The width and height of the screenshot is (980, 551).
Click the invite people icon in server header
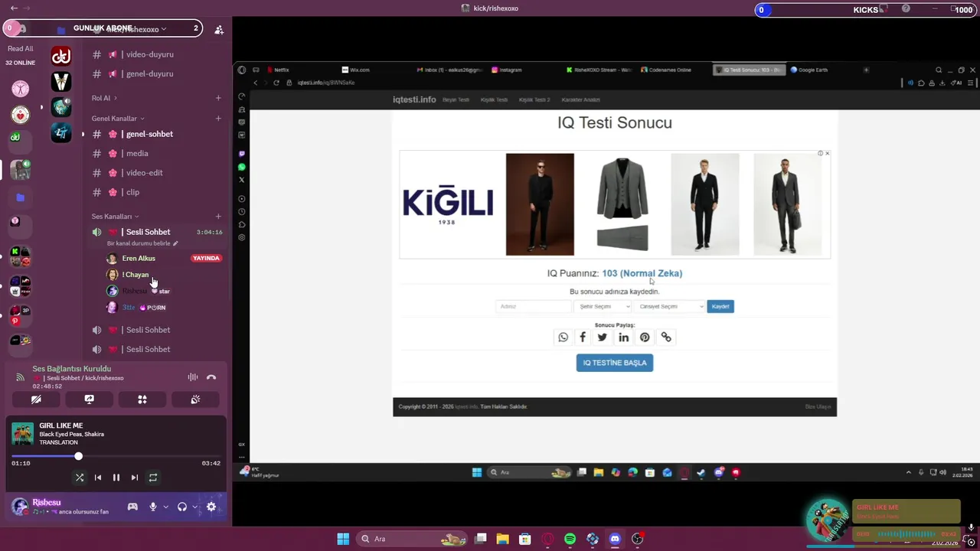pyautogui.click(x=219, y=30)
